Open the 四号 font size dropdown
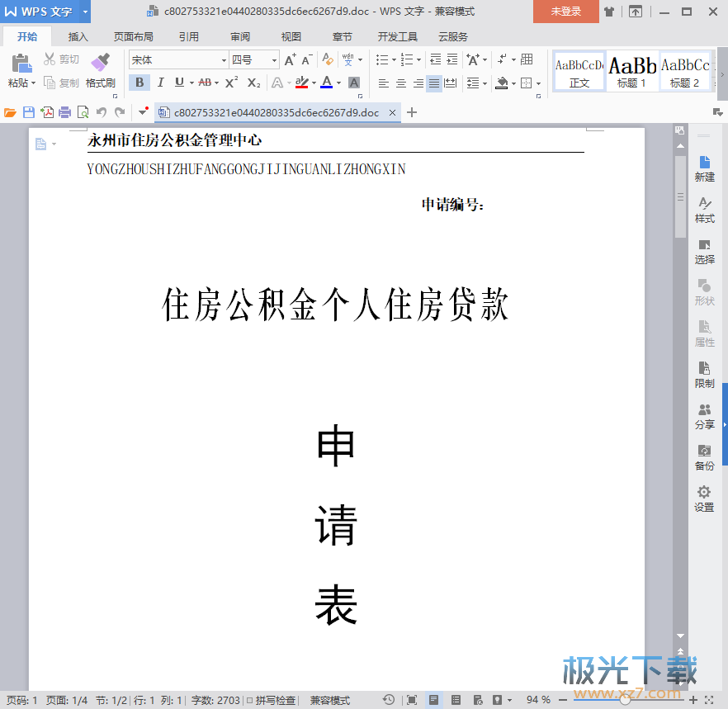Image resolution: width=728 pixels, height=709 pixels. tap(275, 59)
